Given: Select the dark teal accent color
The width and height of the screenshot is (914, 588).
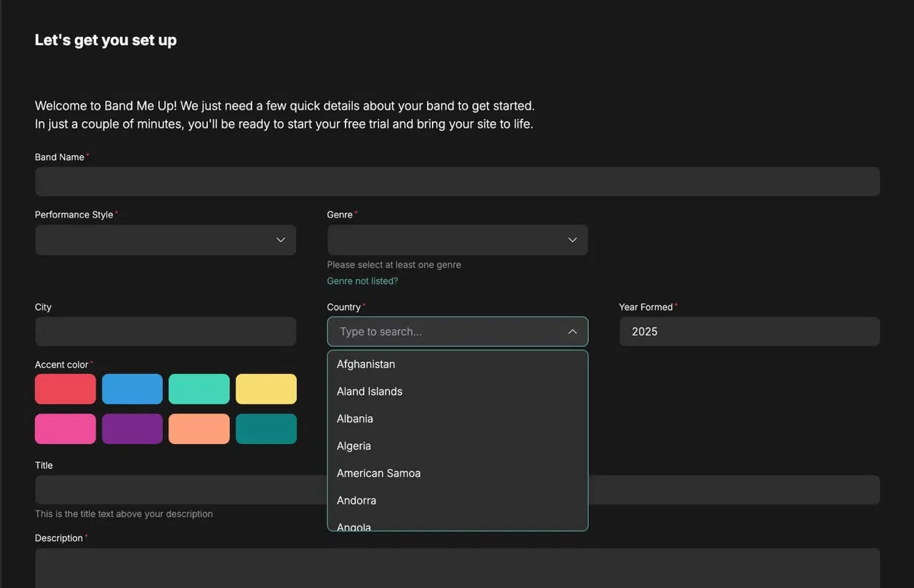Looking at the screenshot, I should [x=266, y=428].
